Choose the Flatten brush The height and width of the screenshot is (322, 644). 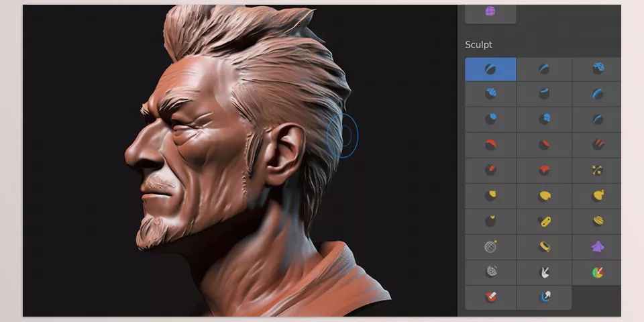[544, 145]
